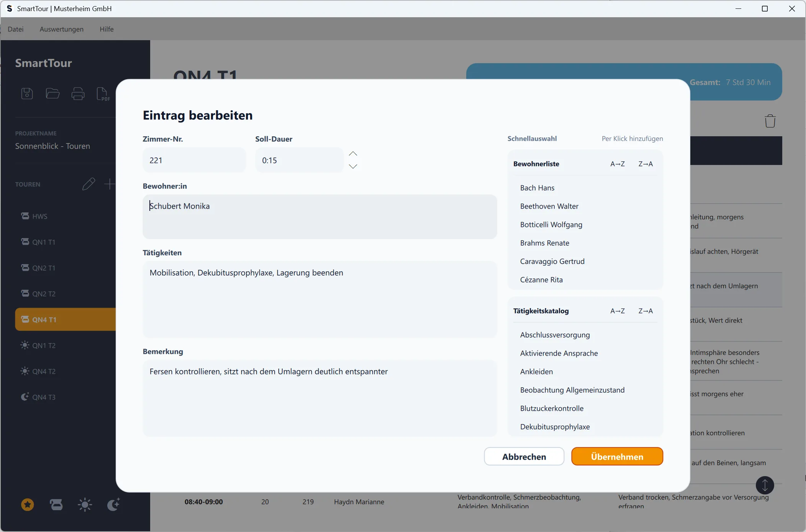Decrease Soll-Dauer with the down arrow
806x532 pixels.
click(x=353, y=166)
